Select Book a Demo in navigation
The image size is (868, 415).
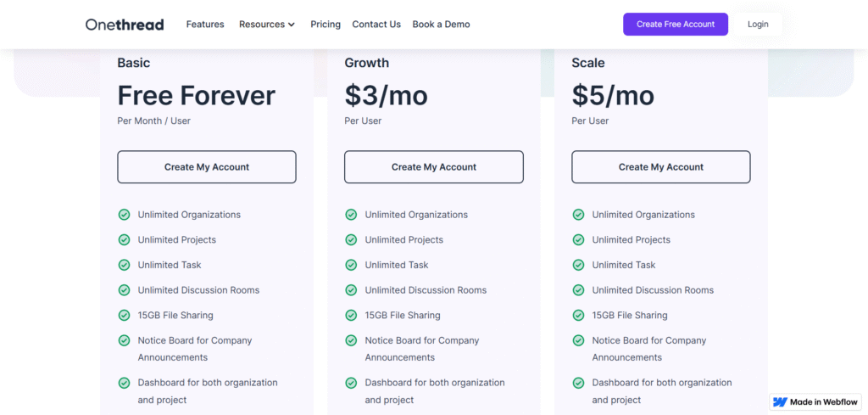pyautogui.click(x=441, y=25)
